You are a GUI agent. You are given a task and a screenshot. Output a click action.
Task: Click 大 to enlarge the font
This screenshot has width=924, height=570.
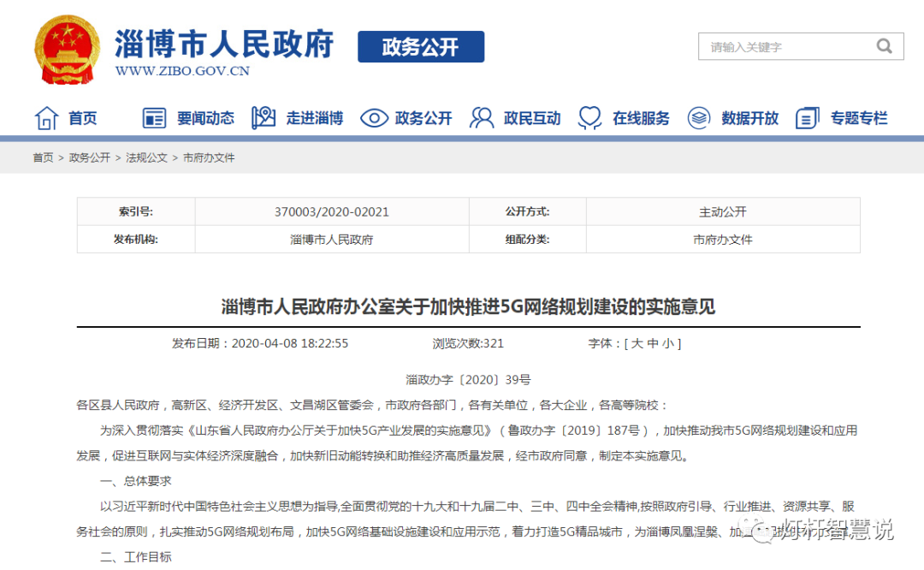[637, 343]
